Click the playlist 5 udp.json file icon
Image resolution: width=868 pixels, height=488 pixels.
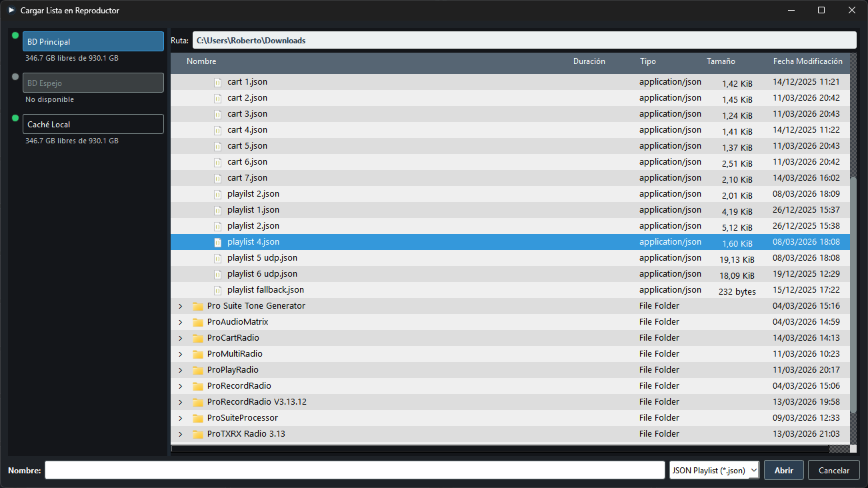pyautogui.click(x=217, y=258)
